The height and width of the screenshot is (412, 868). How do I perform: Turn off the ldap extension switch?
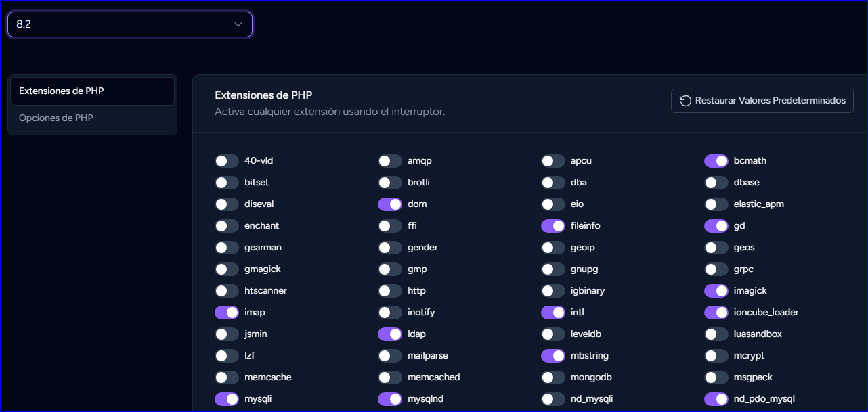[389, 334]
